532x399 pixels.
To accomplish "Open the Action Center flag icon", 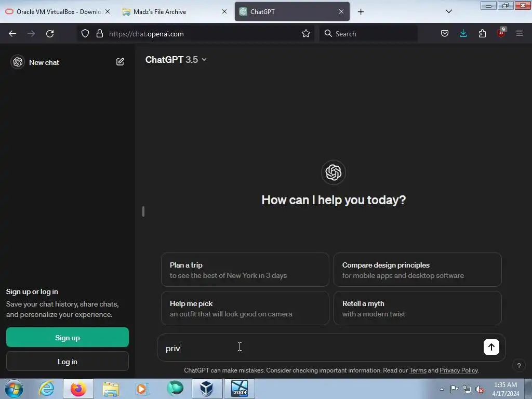I will [x=454, y=389].
